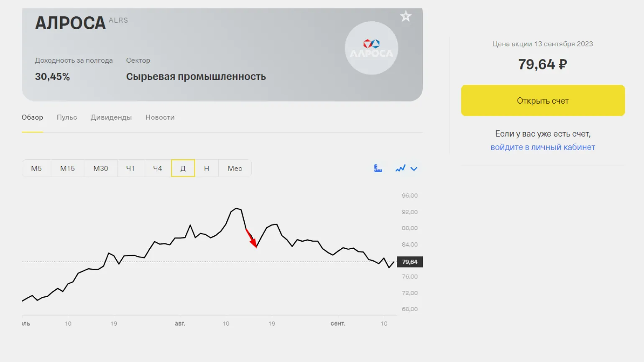Image resolution: width=644 pixels, height=362 pixels.
Task: Switch chart to Ч1 hourly interval
Action: 130,168
